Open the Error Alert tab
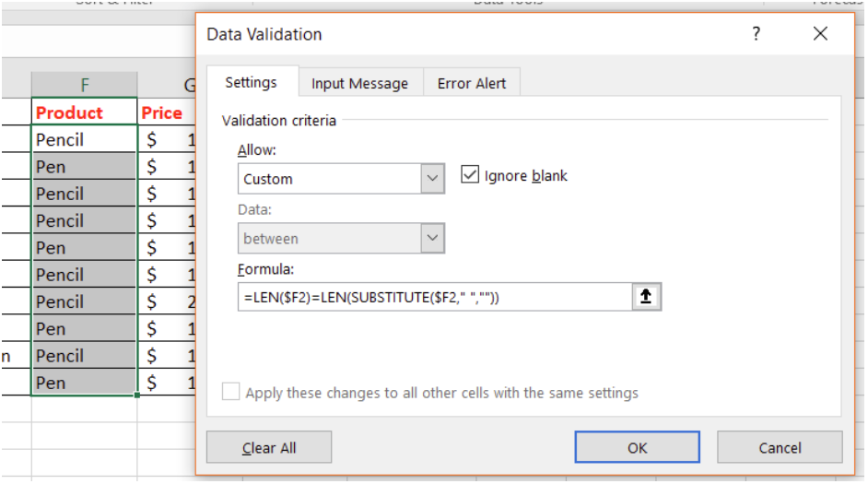 [x=472, y=83]
